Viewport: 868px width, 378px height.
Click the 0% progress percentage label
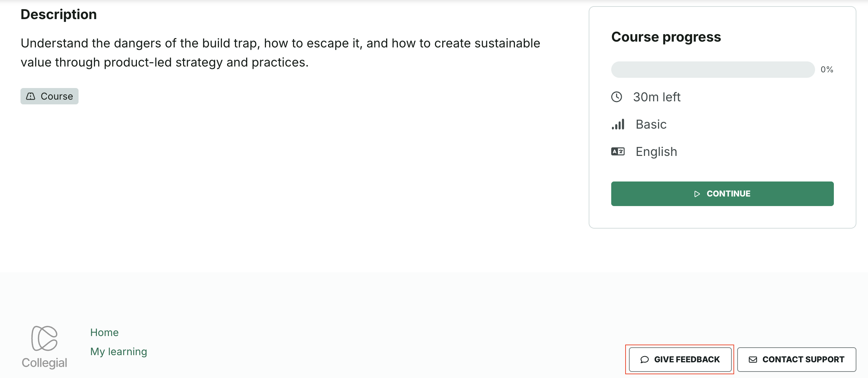coord(827,70)
